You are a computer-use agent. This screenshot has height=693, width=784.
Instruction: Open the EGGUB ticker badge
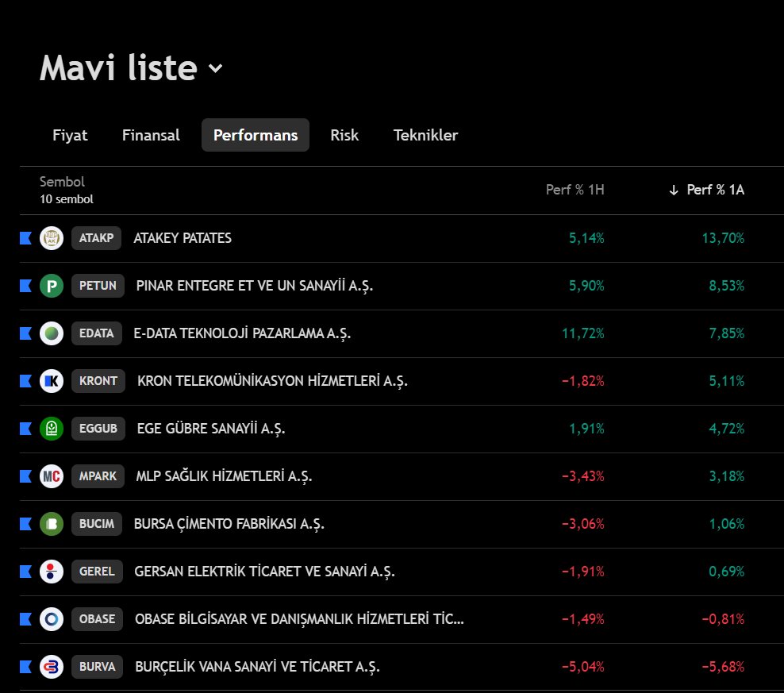98,429
